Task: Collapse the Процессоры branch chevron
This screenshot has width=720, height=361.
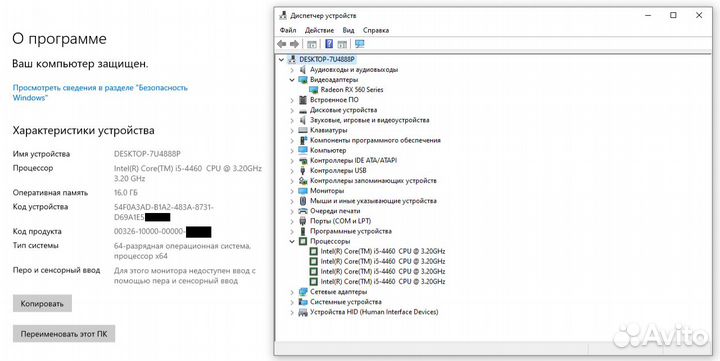Action: coord(292,242)
